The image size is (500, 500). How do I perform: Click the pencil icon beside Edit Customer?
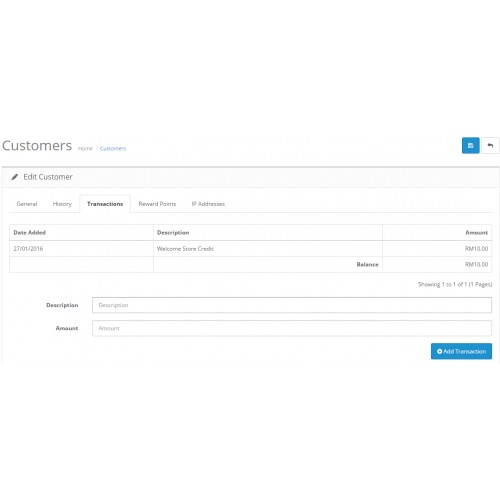click(x=15, y=177)
